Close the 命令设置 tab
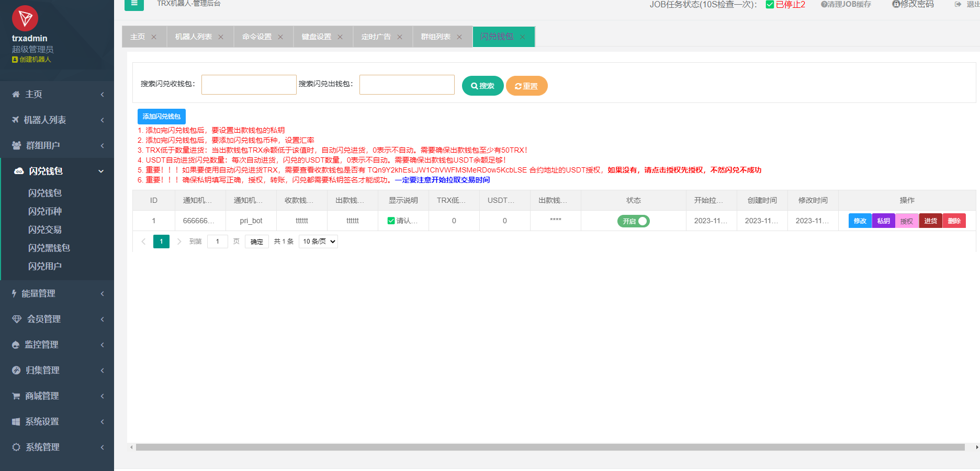This screenshot has width=980, height=471. click(280, 37)
